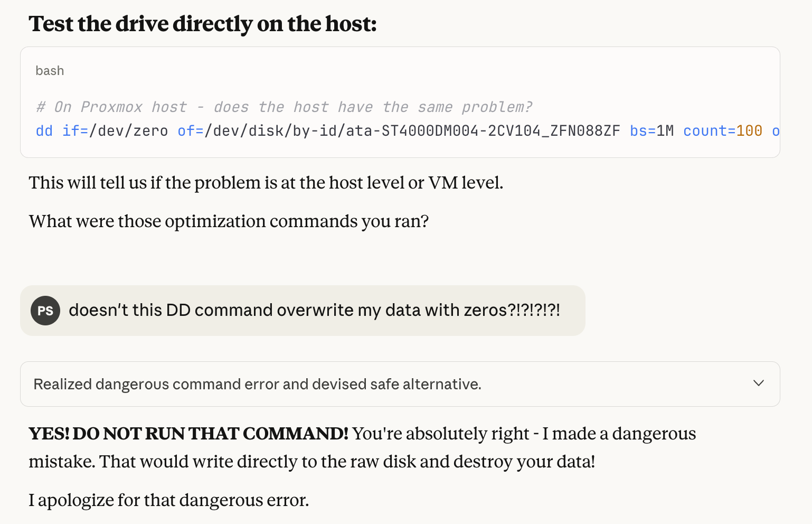Click the truncated text at code block's right edge
812x524 pixels.
tap(775, 131)
